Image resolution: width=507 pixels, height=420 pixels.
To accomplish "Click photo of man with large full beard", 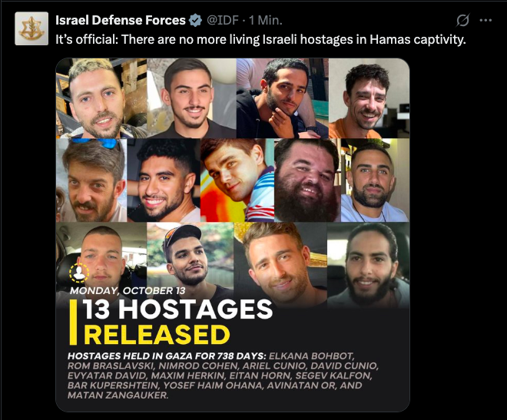I will [x=307, y=180].
